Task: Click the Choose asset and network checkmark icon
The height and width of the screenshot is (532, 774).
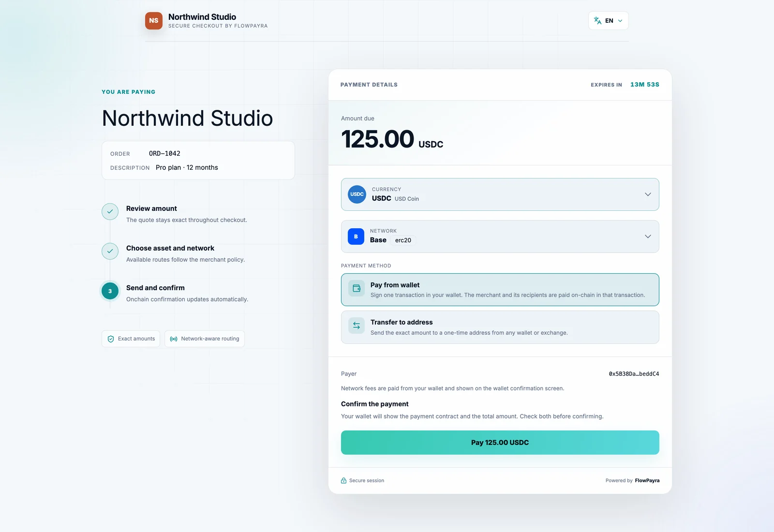Action: pos(110,251)
